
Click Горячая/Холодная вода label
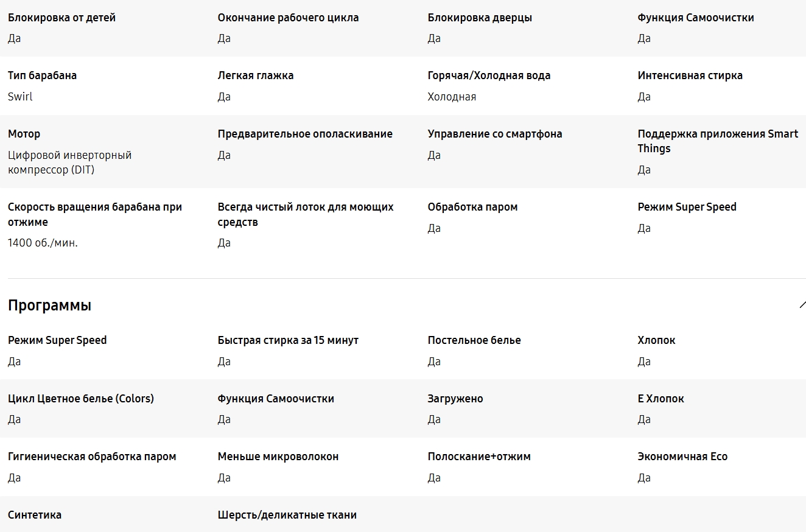[489, 75]
